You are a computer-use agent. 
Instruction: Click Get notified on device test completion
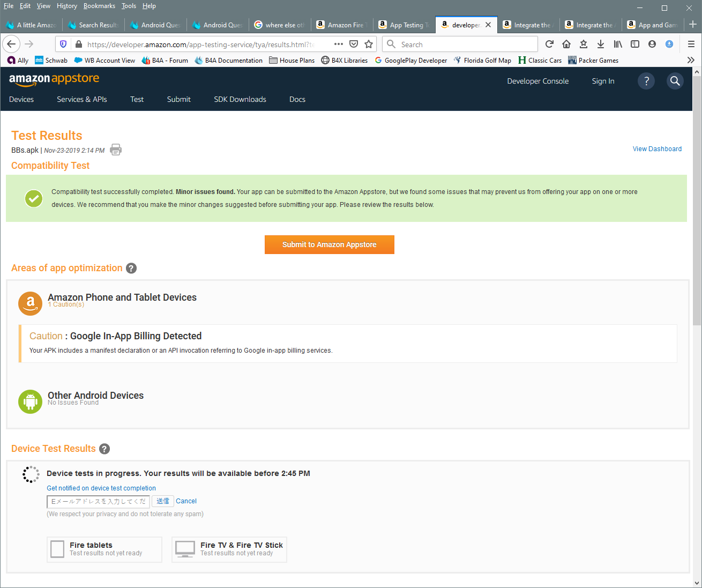[101, 488]
